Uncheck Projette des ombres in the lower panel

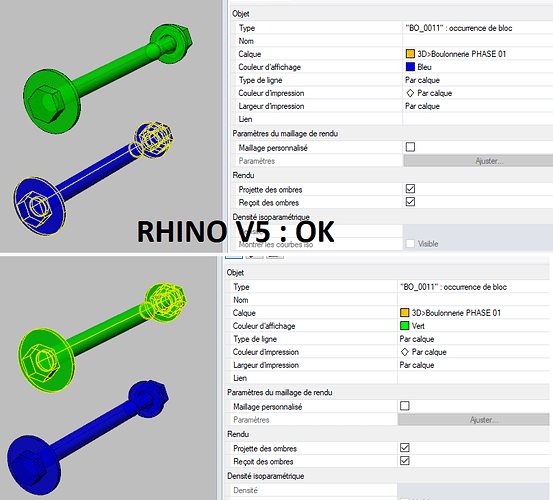click(405, 447)
